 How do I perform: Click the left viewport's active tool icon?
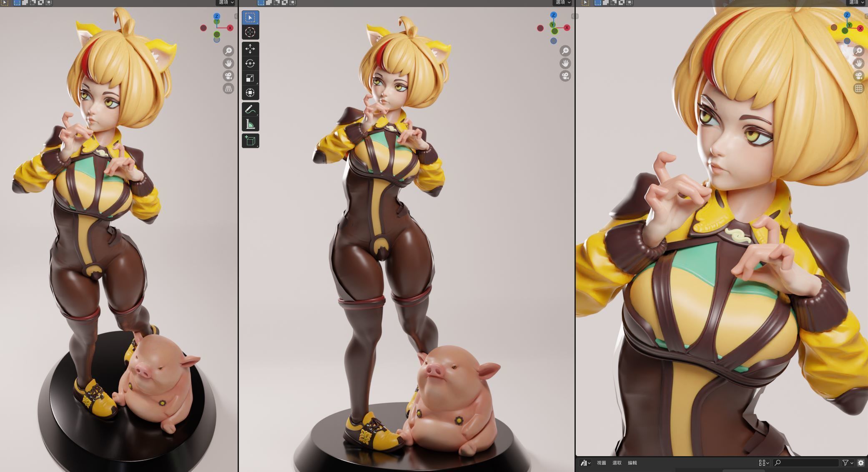5,3
